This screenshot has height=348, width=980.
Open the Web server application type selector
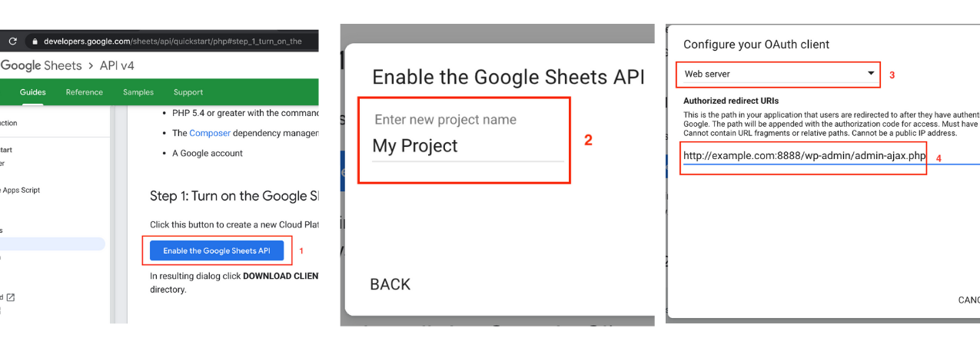click(779, 74)
